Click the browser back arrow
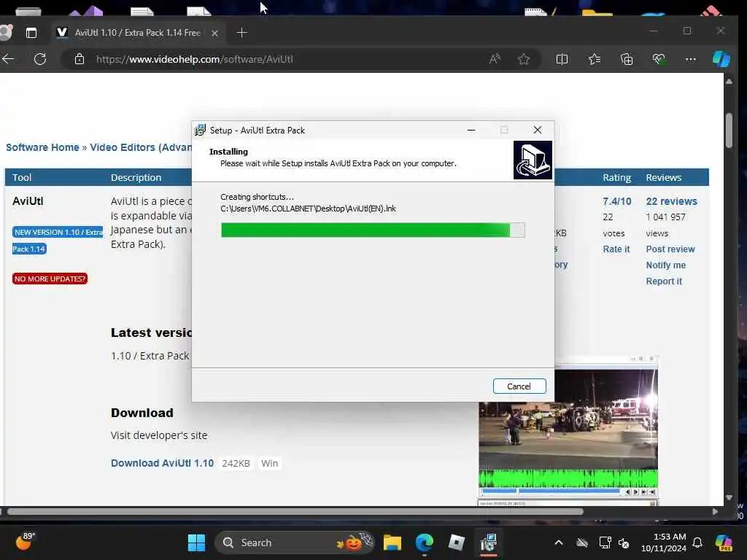747x560 pixels. (8, 59)
